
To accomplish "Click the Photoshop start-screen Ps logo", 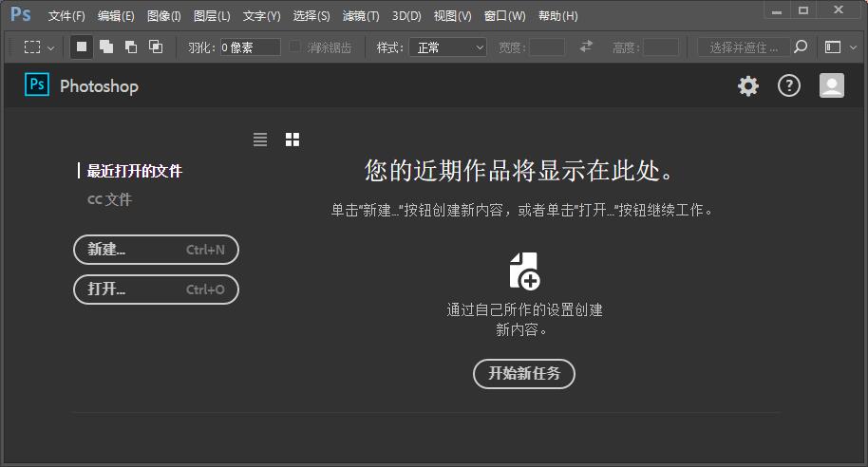I will (37, 84).
